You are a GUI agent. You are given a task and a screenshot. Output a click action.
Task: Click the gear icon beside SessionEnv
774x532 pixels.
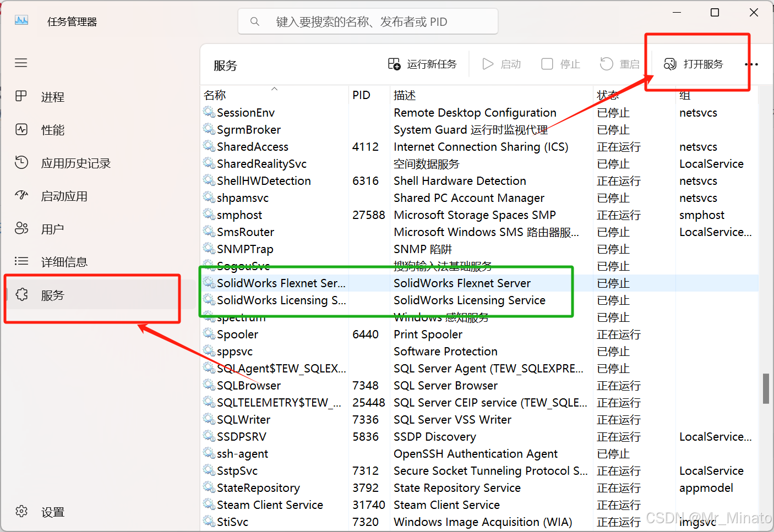point(209,112)
